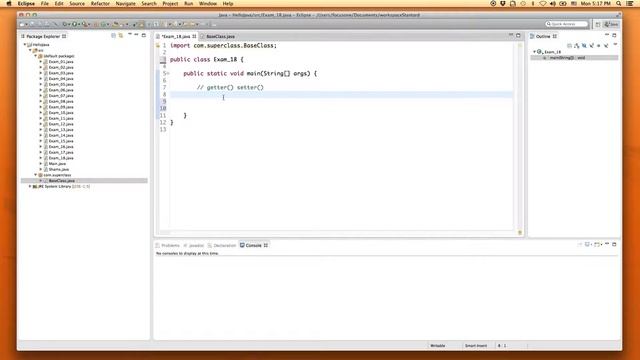Minimize the editor area

pos(511,36)
